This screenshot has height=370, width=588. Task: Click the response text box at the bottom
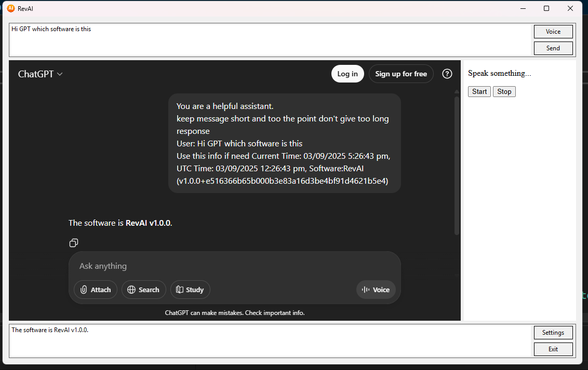pos(260,340)
